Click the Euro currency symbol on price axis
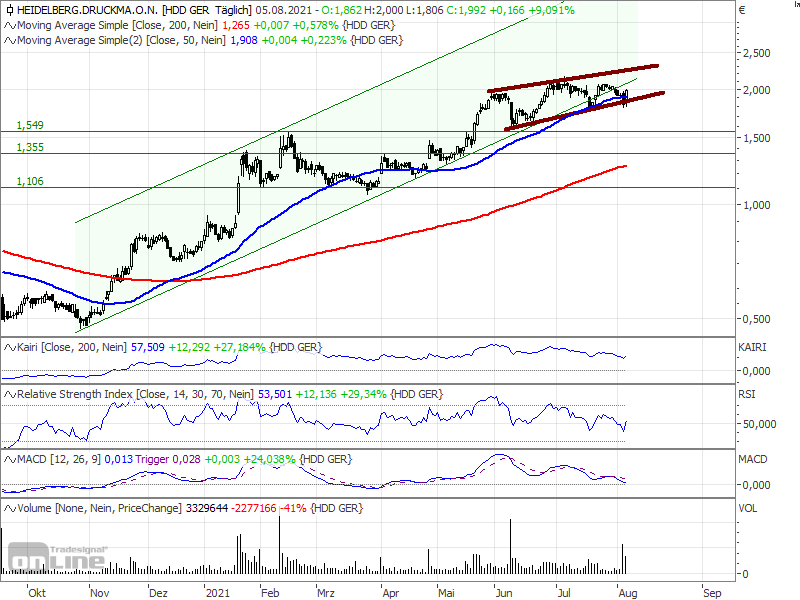This screenshot has height=600, width=800. tap(742, 11)
